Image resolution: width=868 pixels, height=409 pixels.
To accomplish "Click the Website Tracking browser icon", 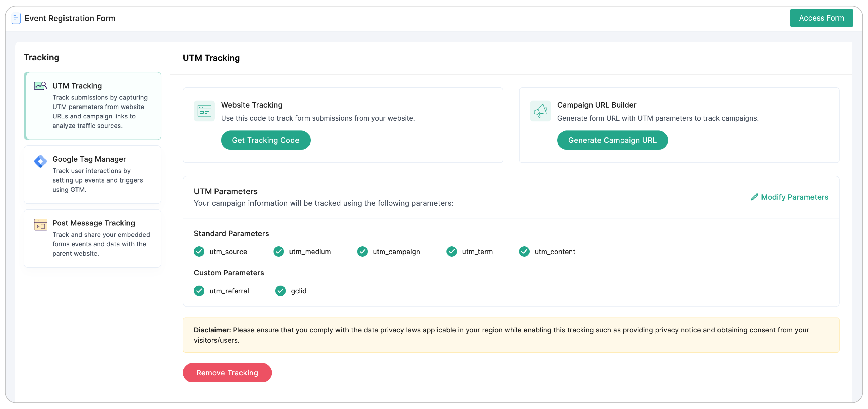I will (204, 111).
